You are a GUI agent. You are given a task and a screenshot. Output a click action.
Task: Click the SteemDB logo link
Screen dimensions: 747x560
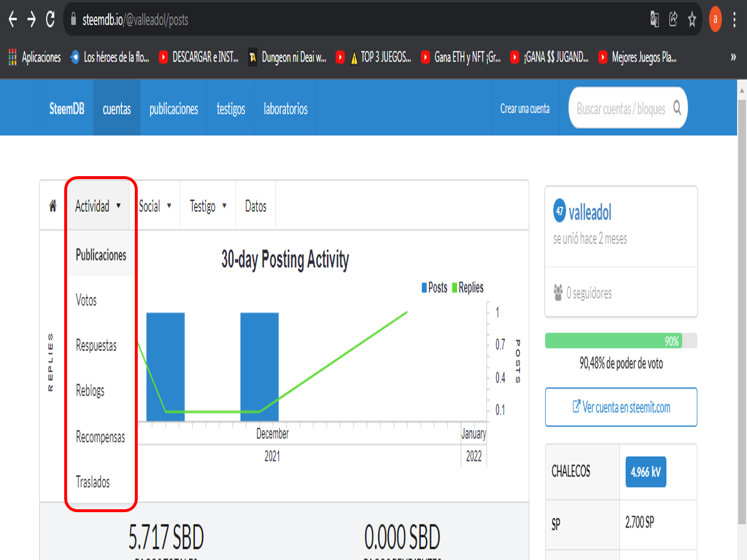click(67, 108)
